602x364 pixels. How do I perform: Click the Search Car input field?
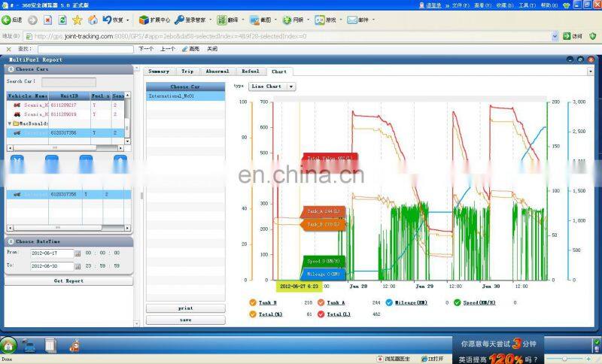click(68, 81)
